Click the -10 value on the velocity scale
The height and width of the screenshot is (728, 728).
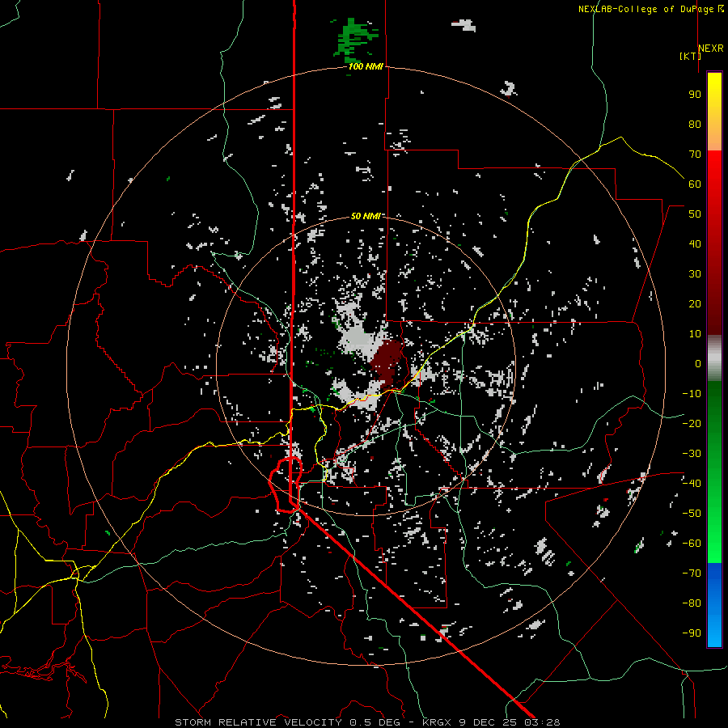pos(692,394)
